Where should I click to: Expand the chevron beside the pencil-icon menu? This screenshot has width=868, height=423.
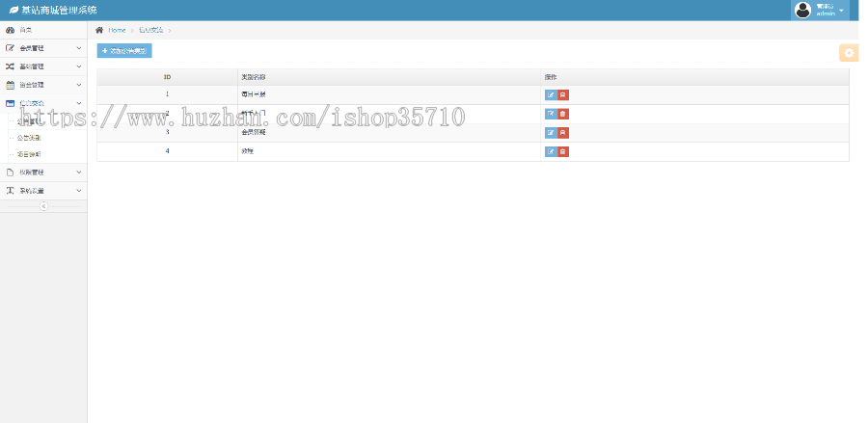[x=79, y=48]
